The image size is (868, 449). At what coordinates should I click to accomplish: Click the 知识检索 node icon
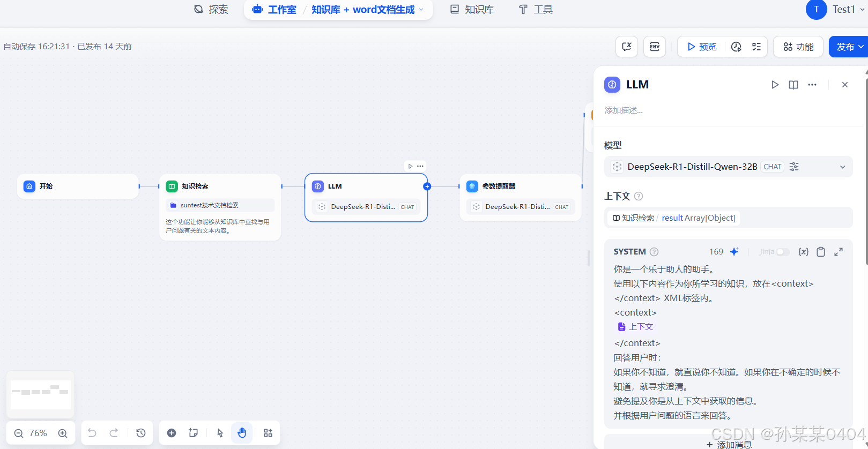pos(172,186)
